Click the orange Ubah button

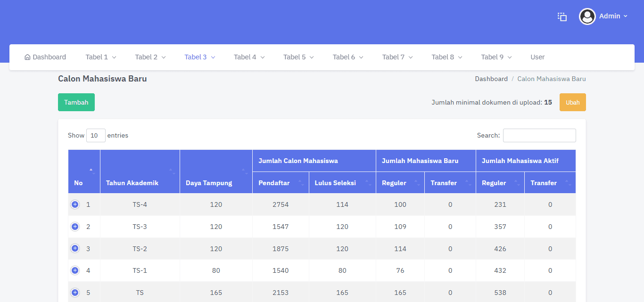click(573, 102)
